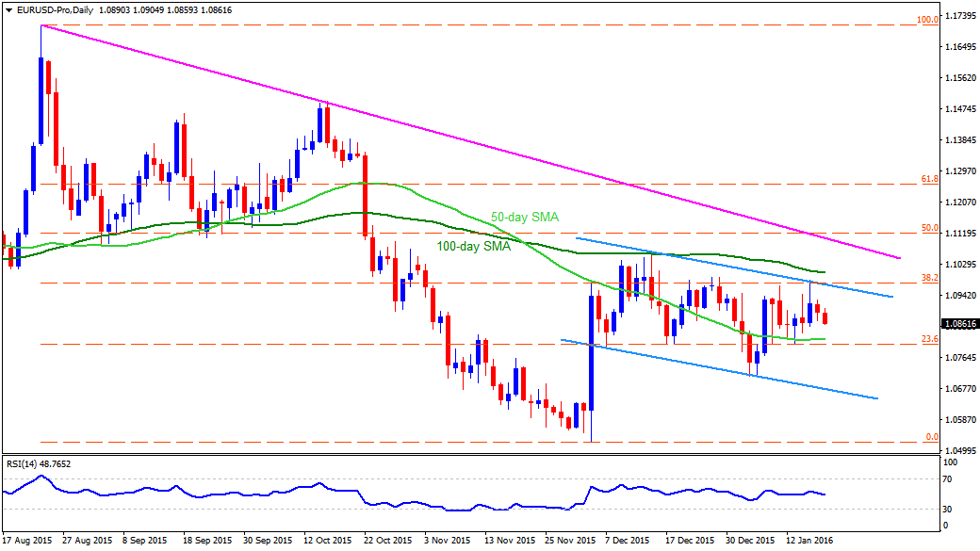Click the 1.17395 price axis label
The height and width of the screenshot is (551, 980).
pyautogui.click(x=961, y=16)
